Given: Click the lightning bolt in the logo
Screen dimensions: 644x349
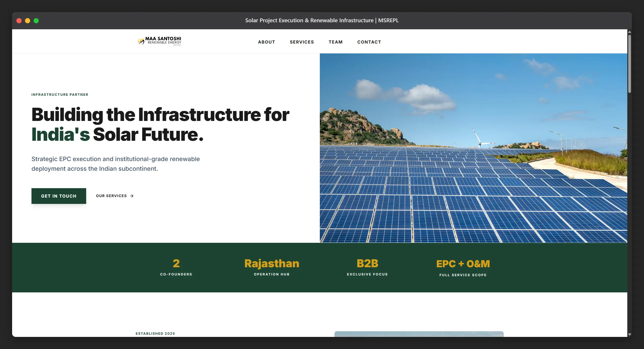Looking at the screenshot, I should (141, 41).
